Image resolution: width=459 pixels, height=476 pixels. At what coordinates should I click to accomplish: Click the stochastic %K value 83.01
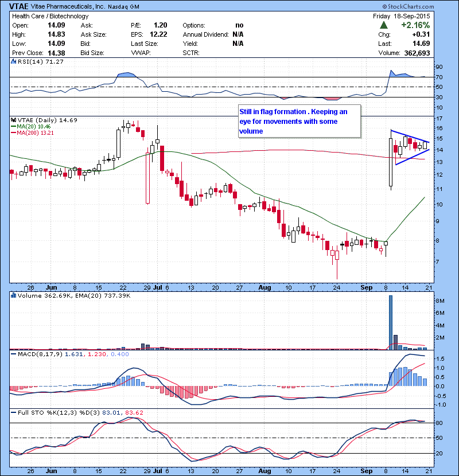111,412
